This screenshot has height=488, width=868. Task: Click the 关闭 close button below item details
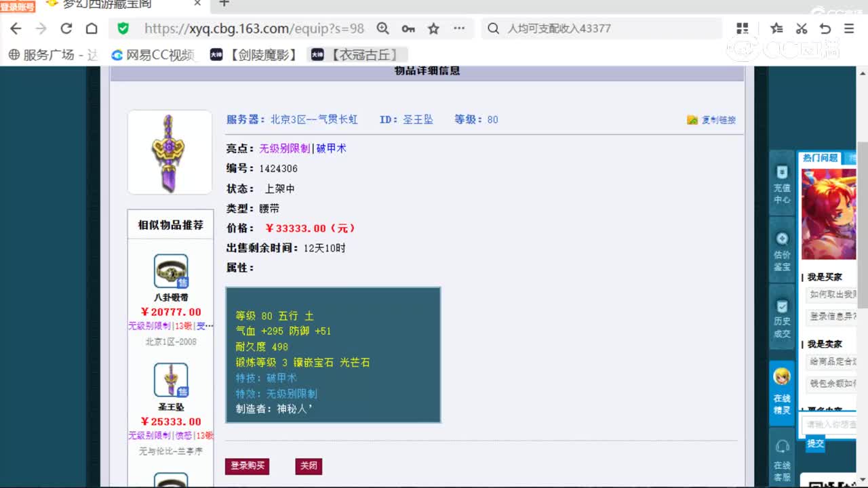pyautogui.click(x=309, y=467)
